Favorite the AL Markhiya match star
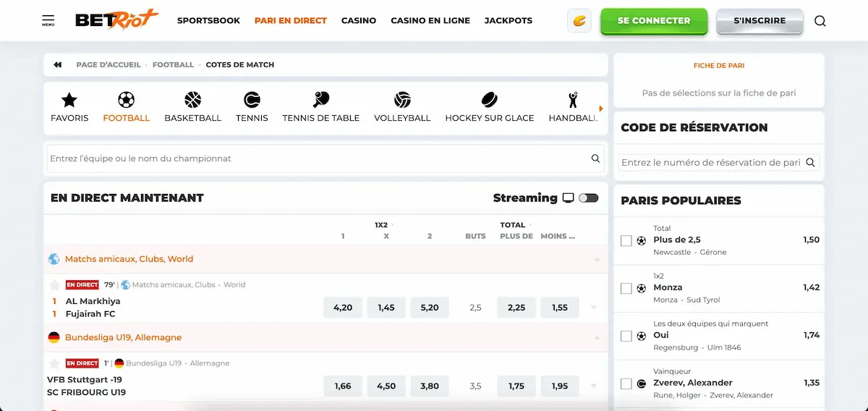The width and height of the screenshot is (868, 411). click(54, 285)
